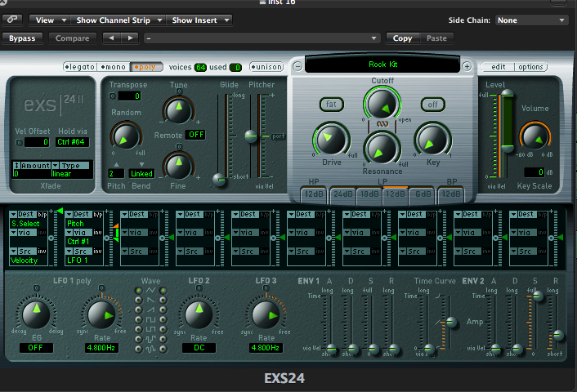
Task: Open the Show Channel Strip dropdown
Action: coord(119,20)
